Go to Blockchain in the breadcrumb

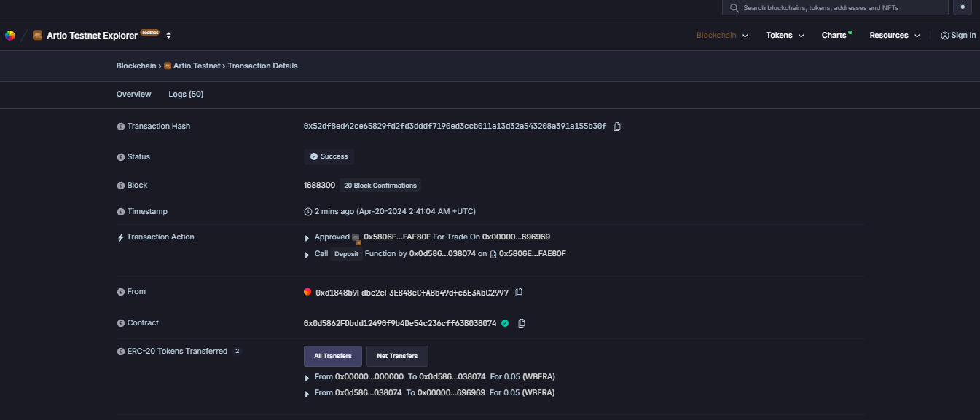[x=136, y=66]
